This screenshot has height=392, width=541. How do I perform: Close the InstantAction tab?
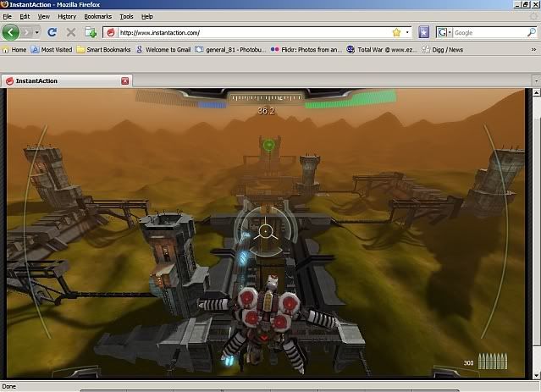(125, 80)
